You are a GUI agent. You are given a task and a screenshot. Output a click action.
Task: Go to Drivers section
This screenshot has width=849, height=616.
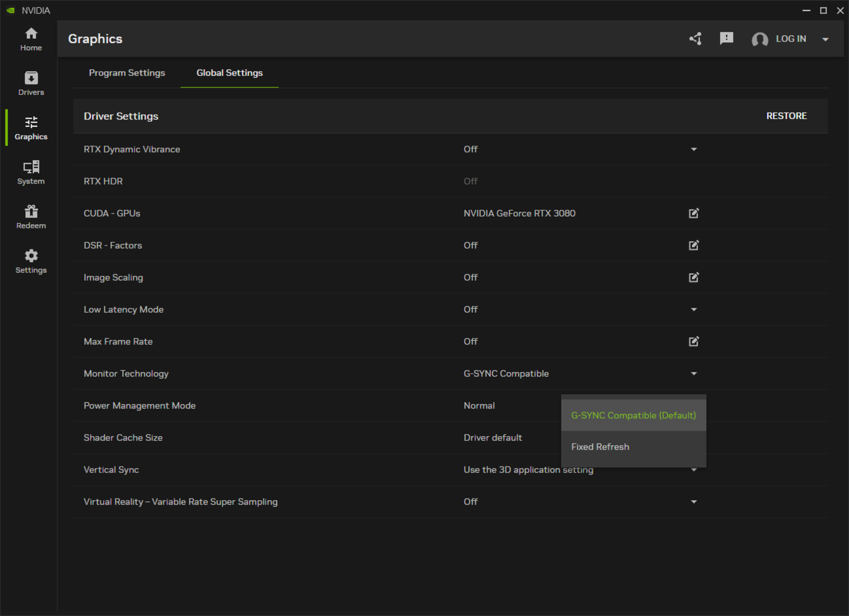click(x=31, y=84)
